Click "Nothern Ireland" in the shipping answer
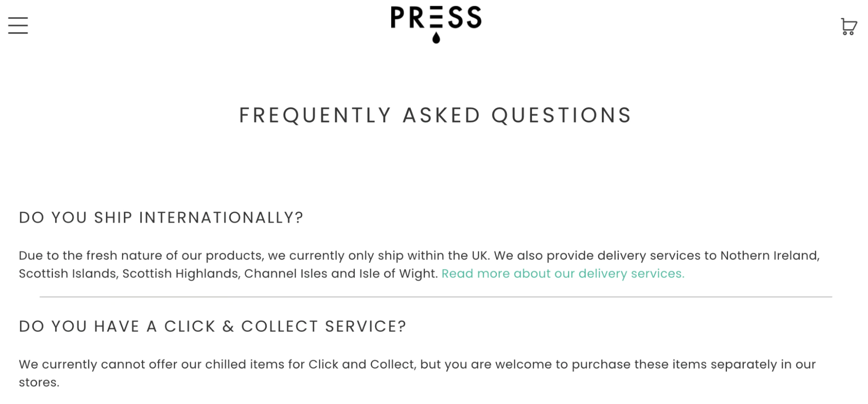The image size is (868, 404). (x=769, y=256)
